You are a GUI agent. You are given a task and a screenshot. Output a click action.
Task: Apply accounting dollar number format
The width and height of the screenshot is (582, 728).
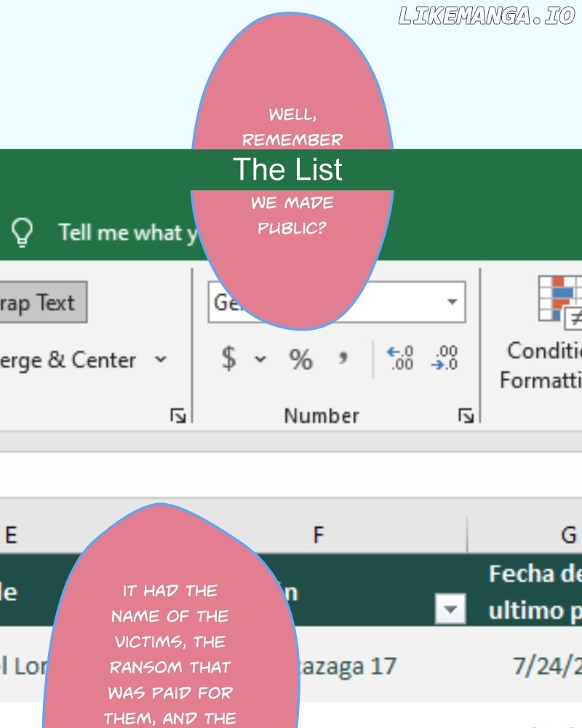229,358
